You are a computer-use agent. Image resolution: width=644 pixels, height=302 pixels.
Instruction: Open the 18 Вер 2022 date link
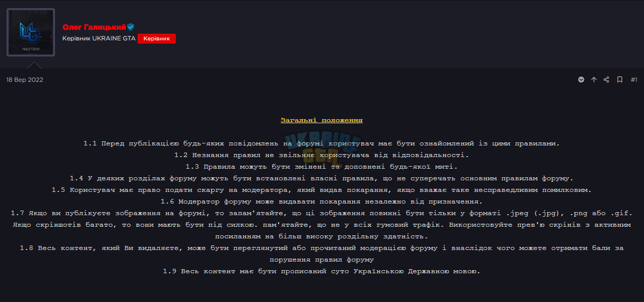click(25, 80)
